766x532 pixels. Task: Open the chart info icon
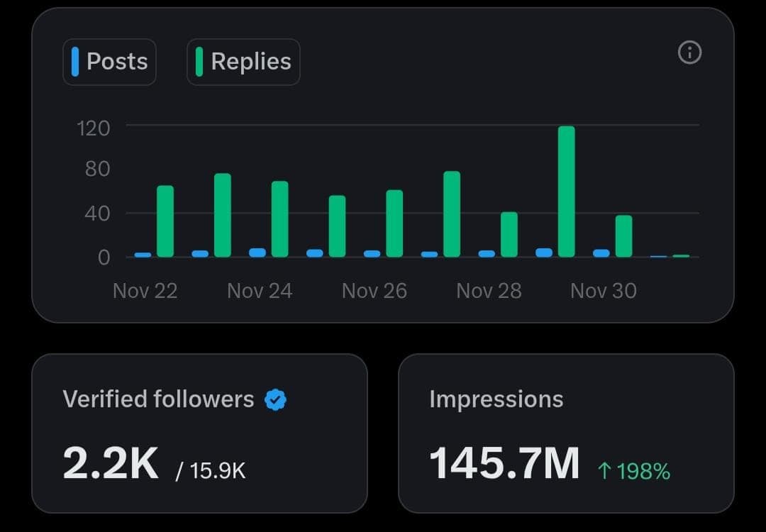coord(689,52)
